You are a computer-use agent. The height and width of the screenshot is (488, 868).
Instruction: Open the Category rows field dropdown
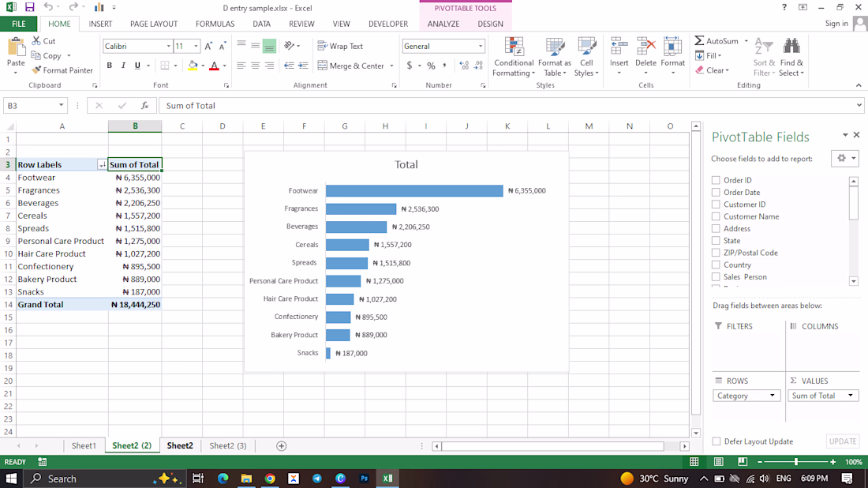click(773, 396)
